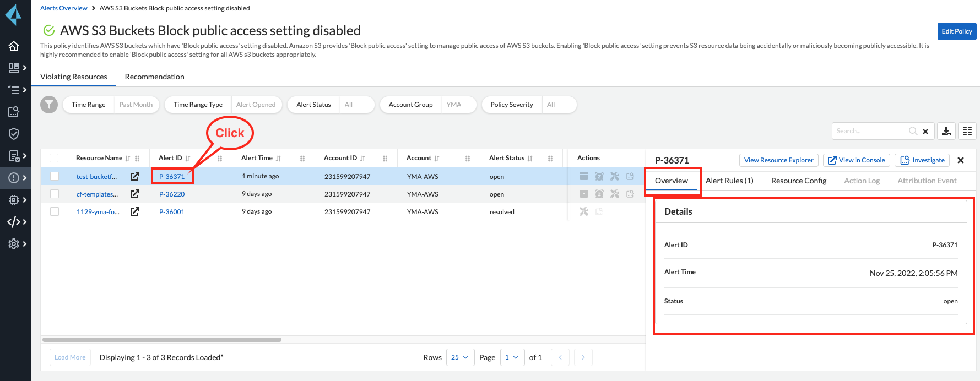The width and height of the screenshot is (980, 381).
Task: Open test-bucket resource external link icon
Action: 134,177
